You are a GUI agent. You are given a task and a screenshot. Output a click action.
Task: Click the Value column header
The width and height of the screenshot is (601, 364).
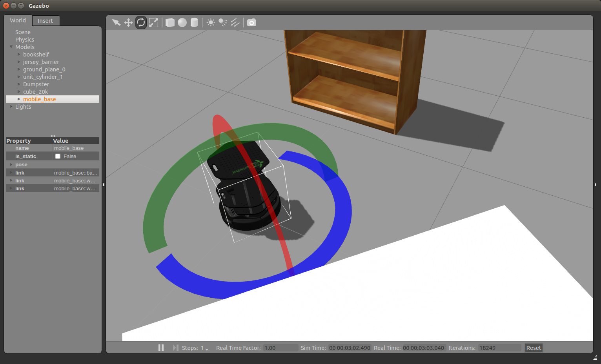76,140
